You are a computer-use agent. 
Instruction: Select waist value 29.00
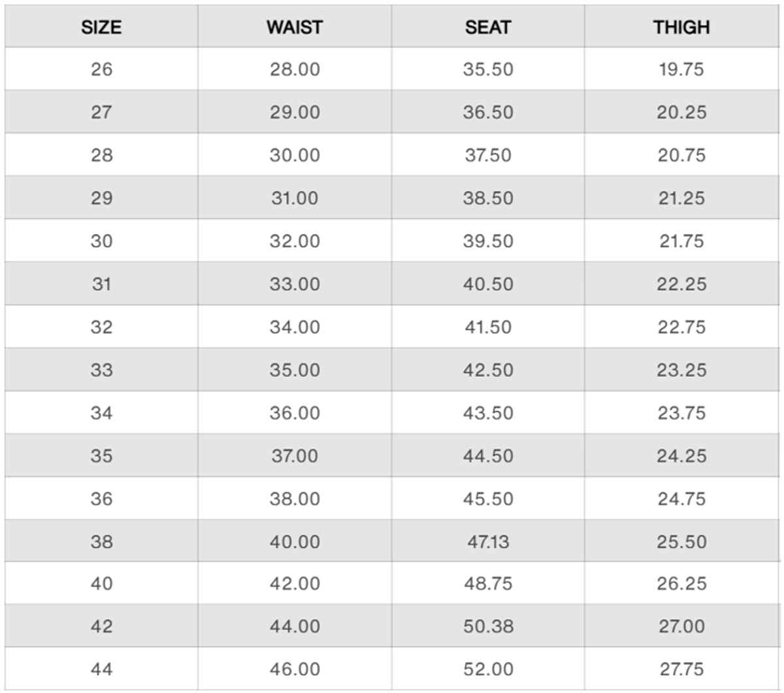pyautogui.click(x=295, y=112)
